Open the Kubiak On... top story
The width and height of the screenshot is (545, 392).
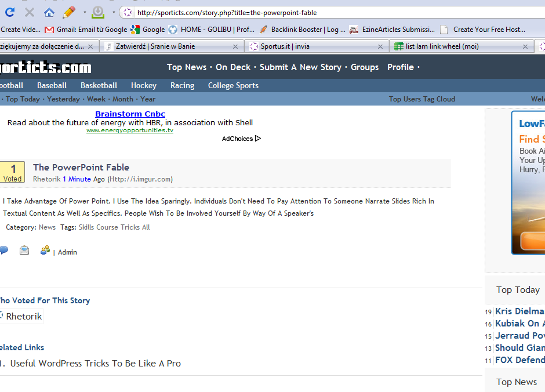coord(519,323)
